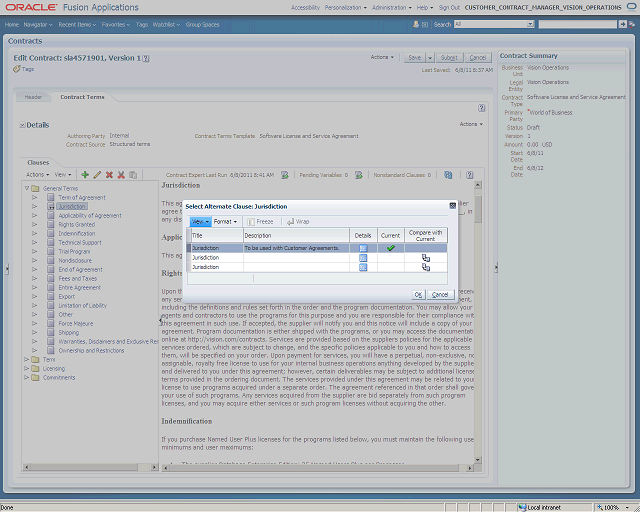Expand the Term folder arrow
The width and height of the screenshot is (640, 512).
click(27, 359)
